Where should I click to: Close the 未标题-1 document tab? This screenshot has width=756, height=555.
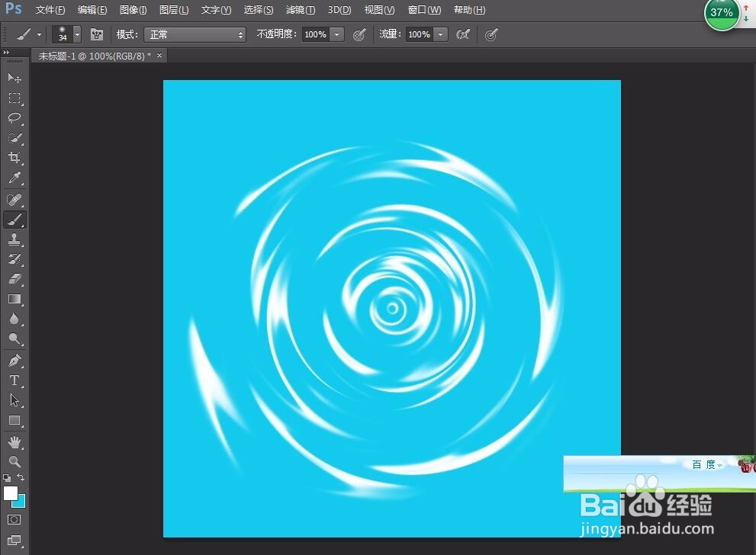point(159,56)
